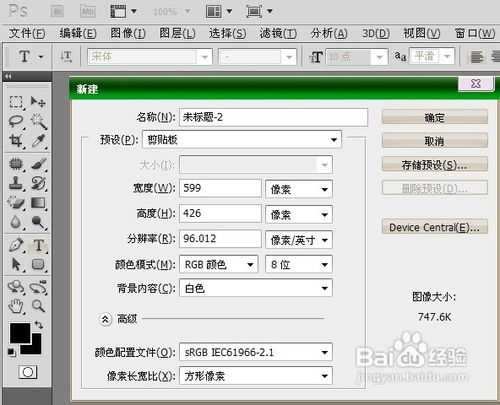Open the RGB 颜色 color mode dropdown
This screenshot has width=500, height=405.
(219, 265)
